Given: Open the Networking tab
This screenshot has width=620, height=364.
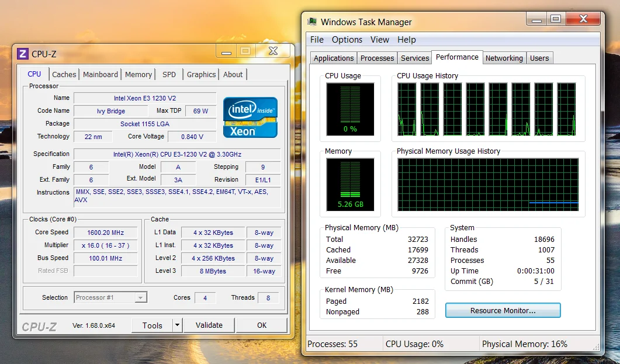Looking at the screenshot, I should [x=504, y=58].
